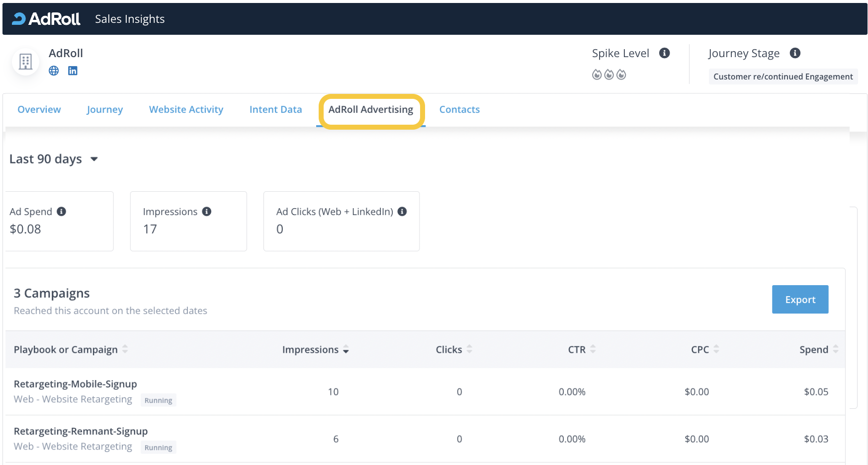Click the Ad Spend $0.08 value
Viewport: 868px width, 465px height.
(25, 229)
